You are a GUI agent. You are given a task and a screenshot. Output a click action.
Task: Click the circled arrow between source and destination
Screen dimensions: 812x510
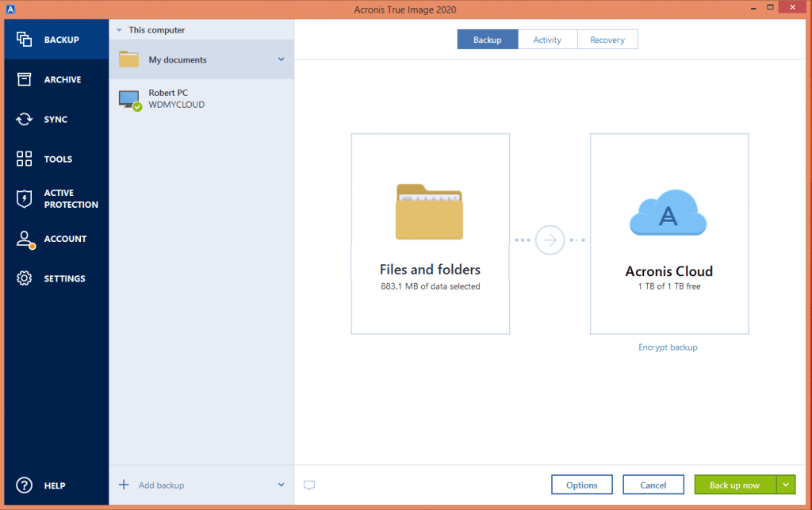coord(550,240)
